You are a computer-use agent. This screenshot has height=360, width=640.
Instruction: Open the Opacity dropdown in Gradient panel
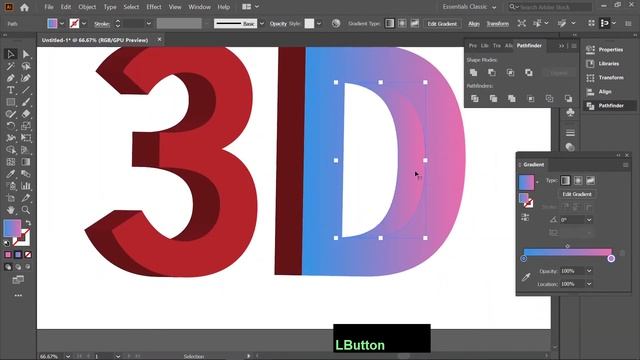click(x=589, y=271)
